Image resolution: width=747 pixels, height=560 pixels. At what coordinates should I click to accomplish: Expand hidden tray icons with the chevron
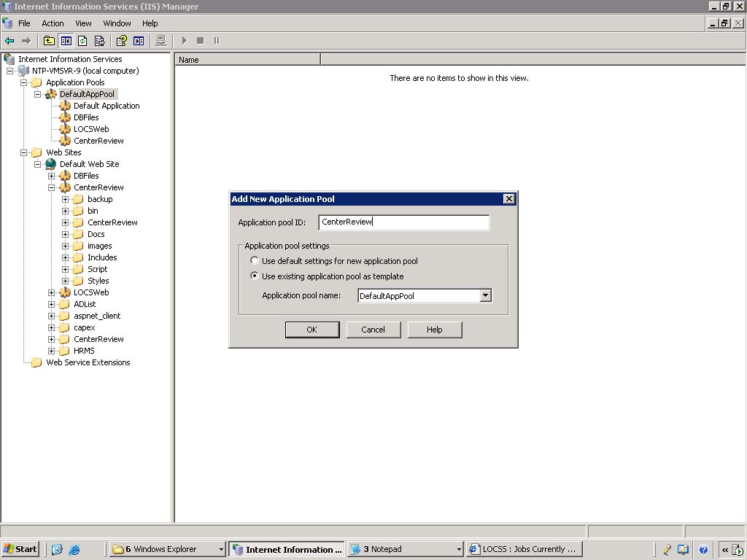point(724,550)
